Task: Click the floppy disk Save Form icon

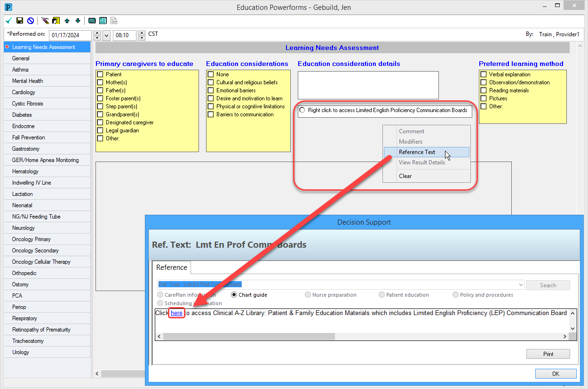Action: pyautogui.click(x=20, y=21)
